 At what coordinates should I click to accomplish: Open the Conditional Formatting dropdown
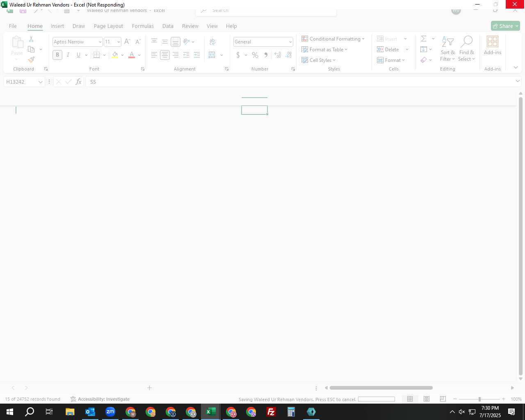[333, 39]
